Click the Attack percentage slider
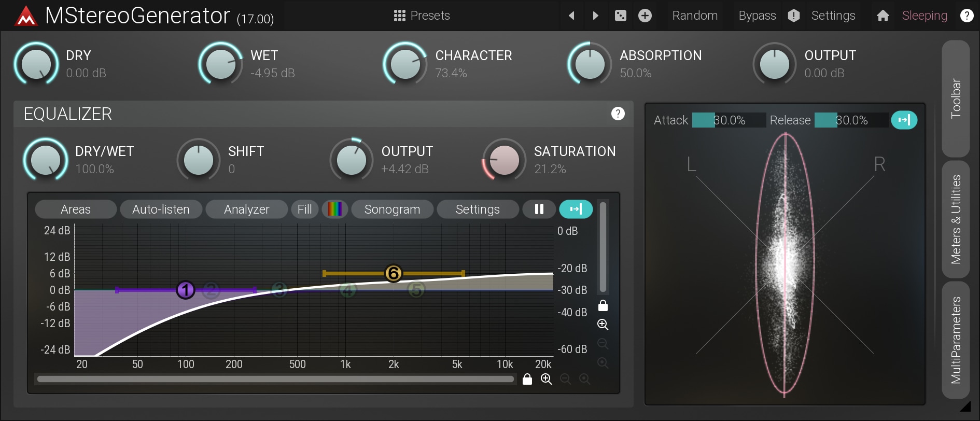The width and height of the screenshot is (980, 421). [729, 120]
